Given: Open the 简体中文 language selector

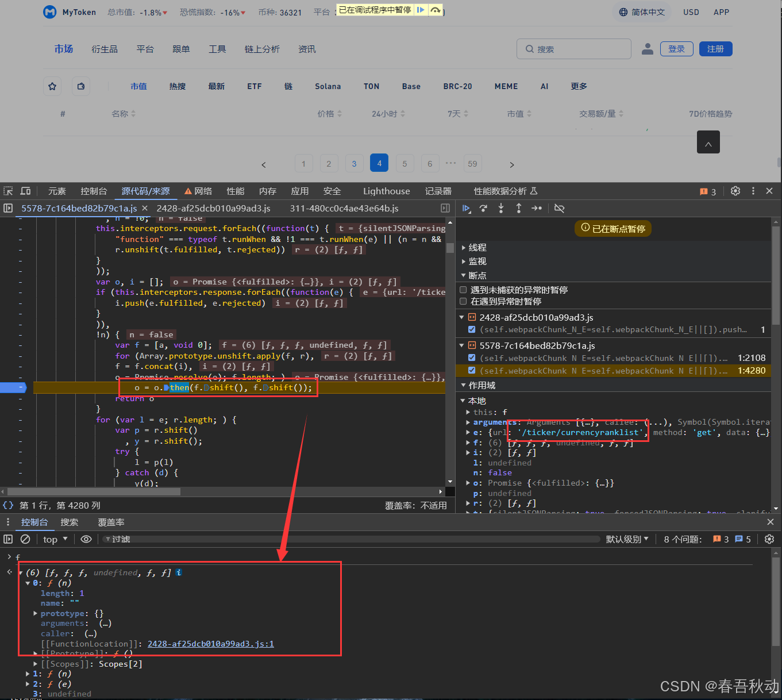Looking at the screenshot, I should coord(642,12).
